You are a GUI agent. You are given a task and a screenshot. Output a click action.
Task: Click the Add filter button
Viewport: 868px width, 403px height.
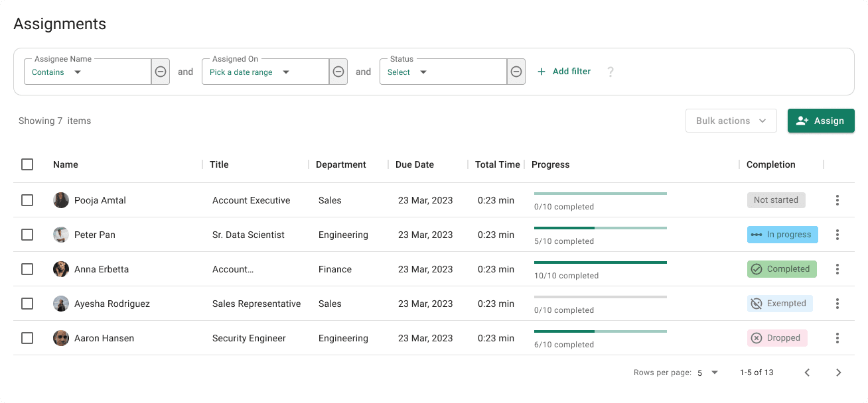point(564,72)
